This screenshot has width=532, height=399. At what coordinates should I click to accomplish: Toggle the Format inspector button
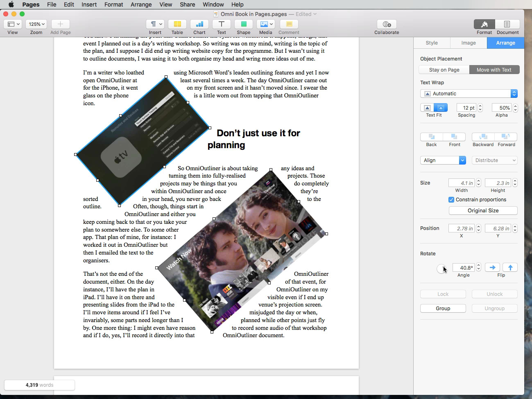[484, 24]
